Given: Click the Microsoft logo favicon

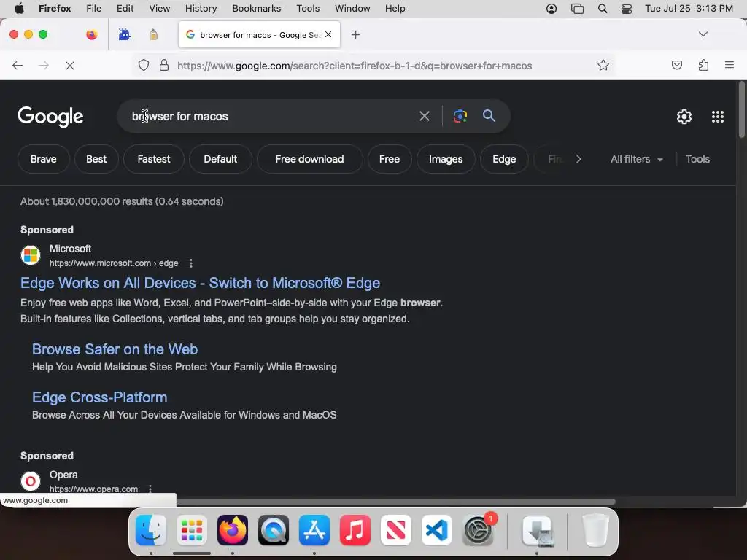Looking at the screenshot, I should (31, 254).
